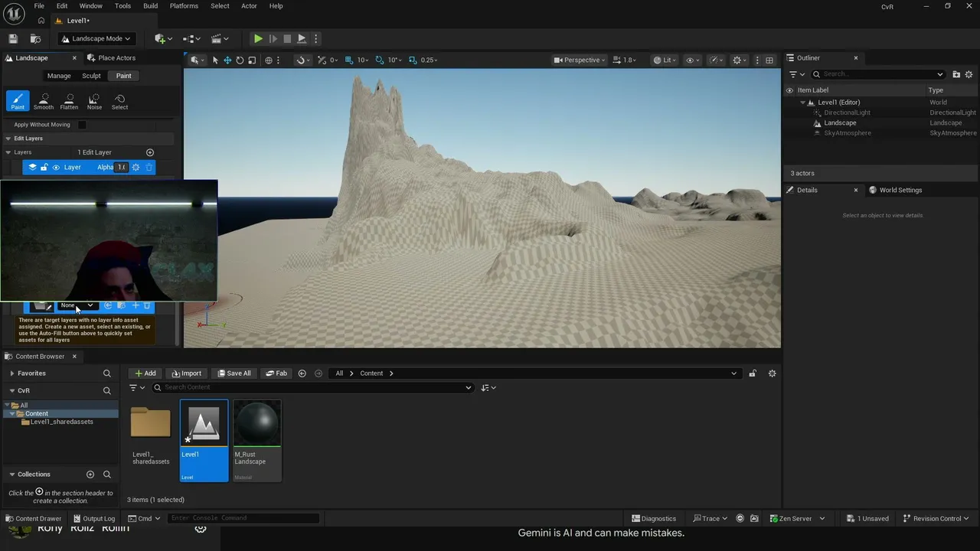Activate the Scale gizmo tool

tap(252, 60)
